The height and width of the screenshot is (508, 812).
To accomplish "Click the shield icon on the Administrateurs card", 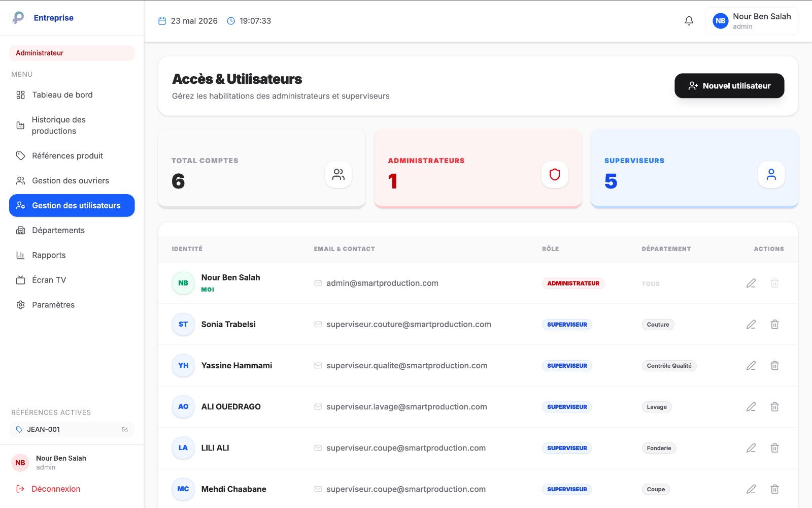I will (x=555, y=175).
